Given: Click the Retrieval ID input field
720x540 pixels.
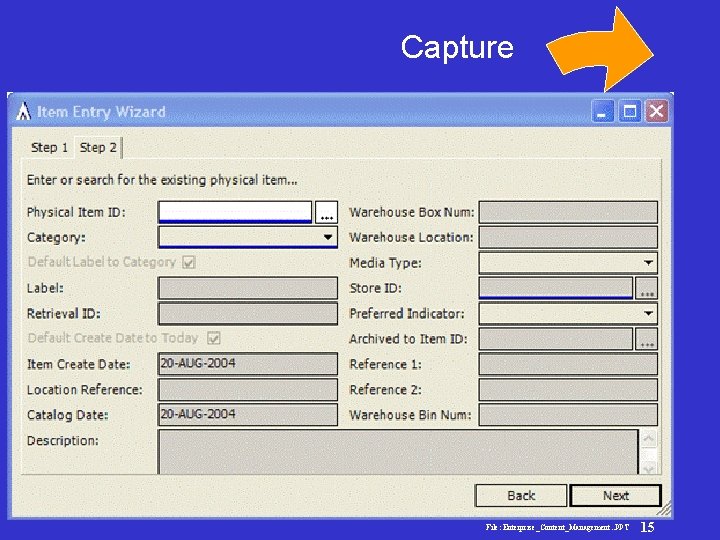Looking at the screenshot, I should point(248,314).
